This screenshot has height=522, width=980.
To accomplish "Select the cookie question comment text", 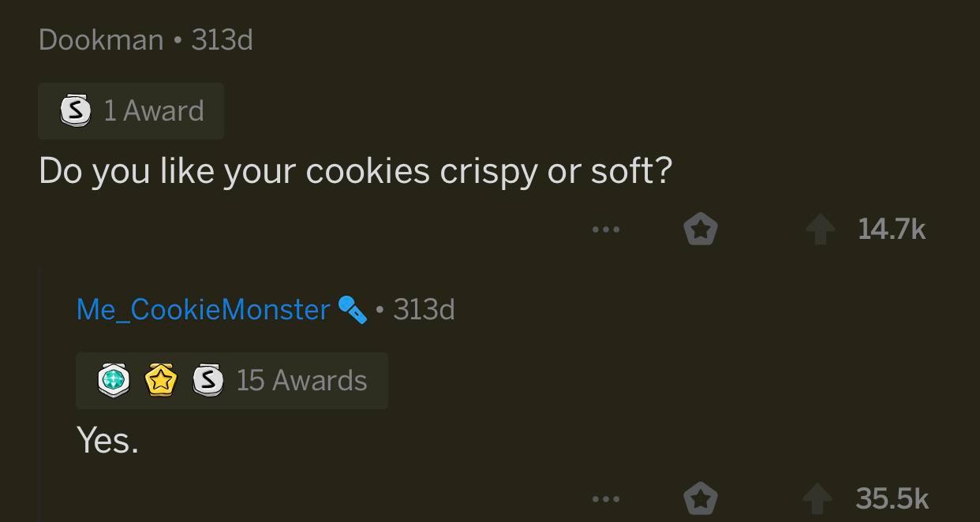I will tap(354, 170).
